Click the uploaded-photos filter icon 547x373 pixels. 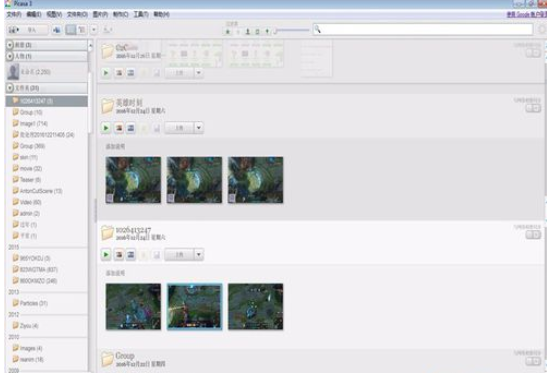click(x=238, y=32)
